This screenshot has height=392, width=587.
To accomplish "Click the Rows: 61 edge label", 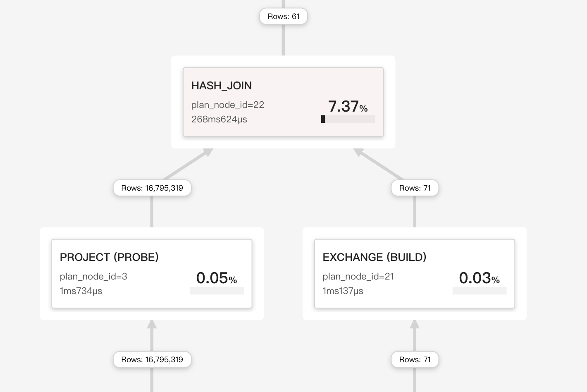I will coord(284,17).
